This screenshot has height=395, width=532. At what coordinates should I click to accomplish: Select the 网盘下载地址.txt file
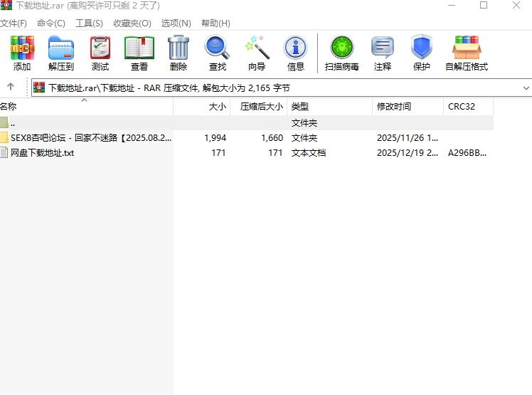[x=43, y=153]
